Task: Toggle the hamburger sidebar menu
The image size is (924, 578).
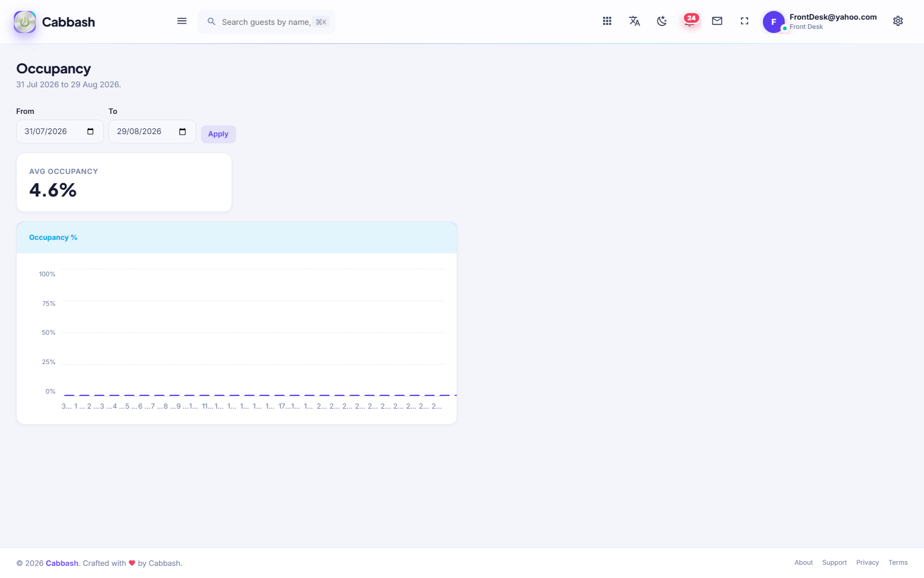Action: pyautogui.click(x=182, y=21)
